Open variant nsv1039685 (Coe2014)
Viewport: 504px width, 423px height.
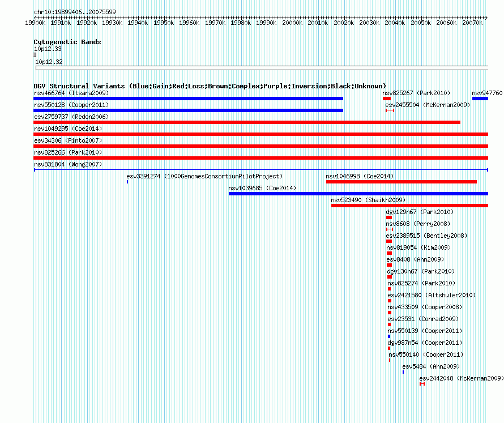262,188
